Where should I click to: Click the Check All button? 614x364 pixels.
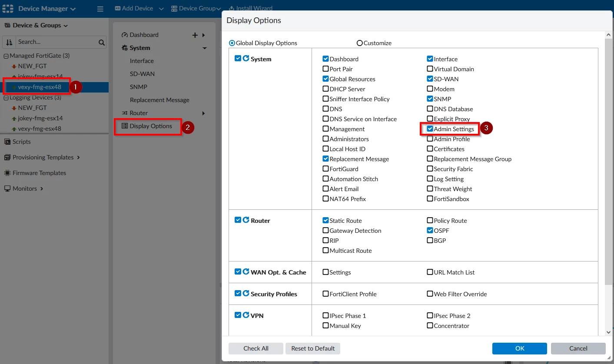(x=256, y=348)
